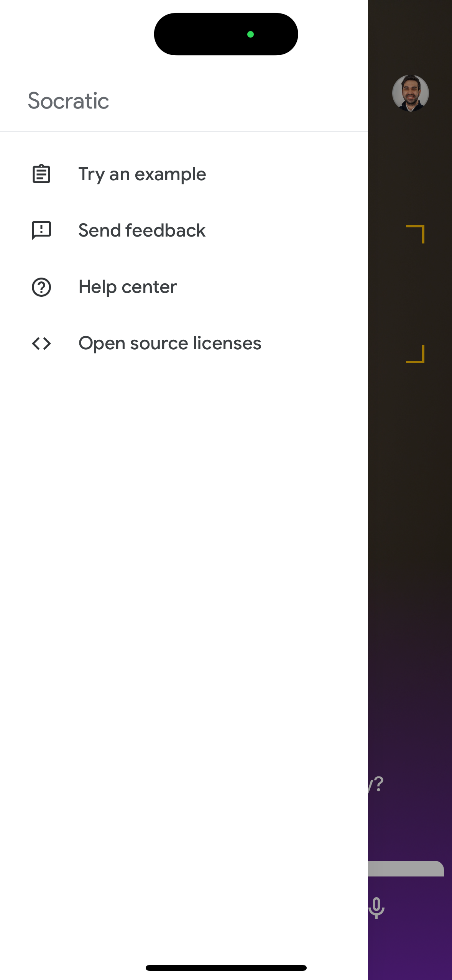This screenshot has width=452, height=980.
Task: Tap the clipboard icon beside Try an example
Action: point(41,174)
